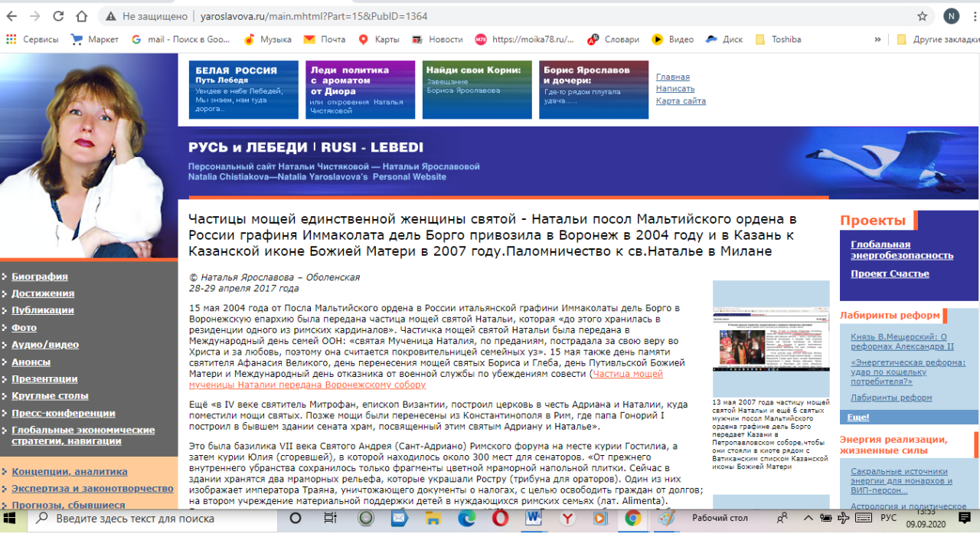The image size is (980, 534).
Task: Click the back navigation arrow
Action: (x=13, y=16)
